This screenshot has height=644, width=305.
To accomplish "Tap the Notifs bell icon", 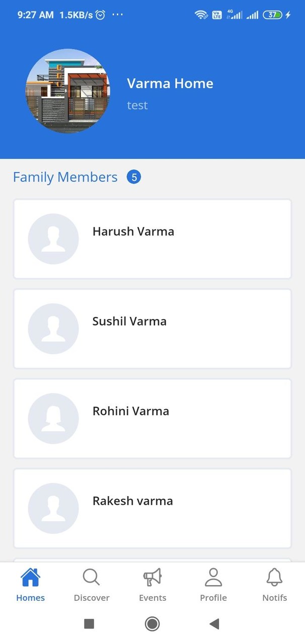I will pyautogui.click(x=274, y=578).
